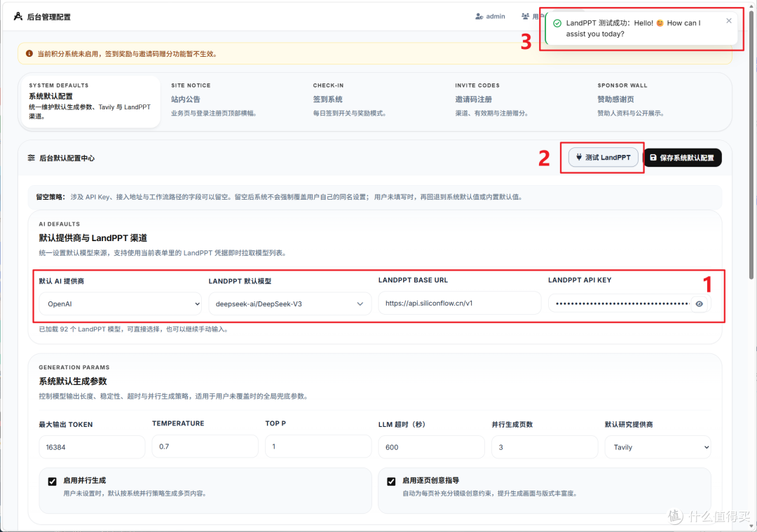Image resolution: width=757 pixels, height=532 pixels.
Task: Click the backend management logo icon
Action: [x=18, y=16]
